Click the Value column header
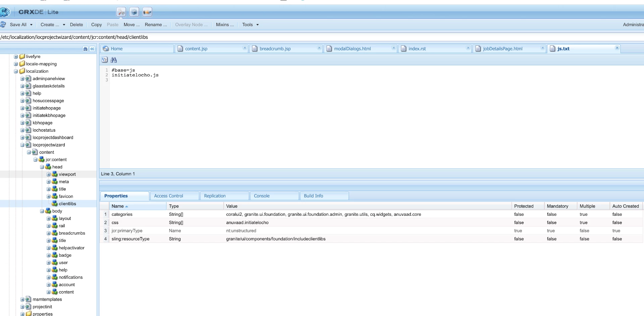Viewport: 644px width, 316px height. pyautogui.click(x=368, y=206)
